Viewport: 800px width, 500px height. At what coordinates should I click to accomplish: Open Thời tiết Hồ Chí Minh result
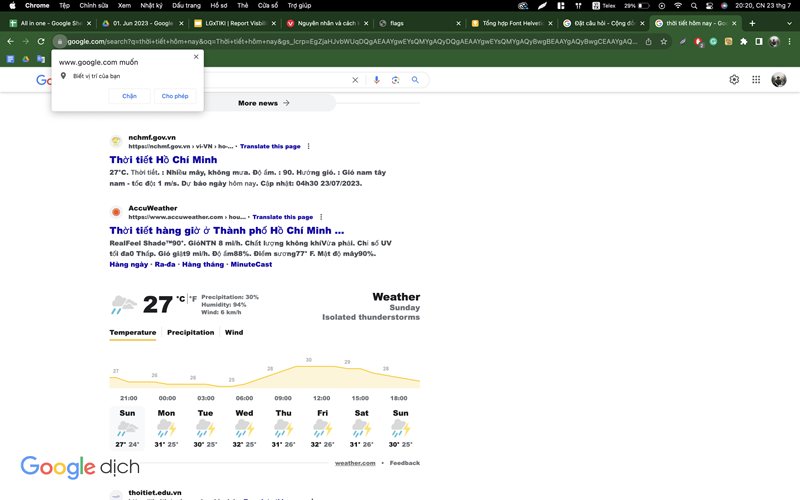[x=163, y=160]
